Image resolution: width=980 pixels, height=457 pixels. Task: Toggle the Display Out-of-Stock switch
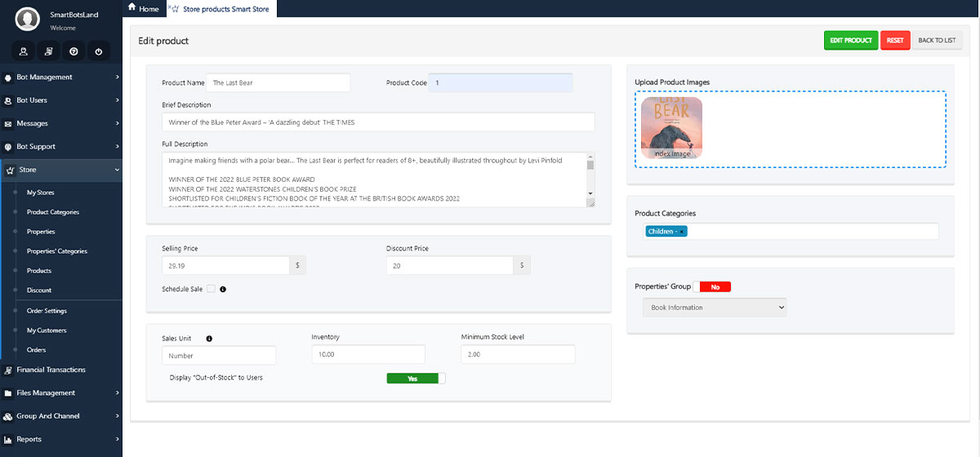[416, 379]
